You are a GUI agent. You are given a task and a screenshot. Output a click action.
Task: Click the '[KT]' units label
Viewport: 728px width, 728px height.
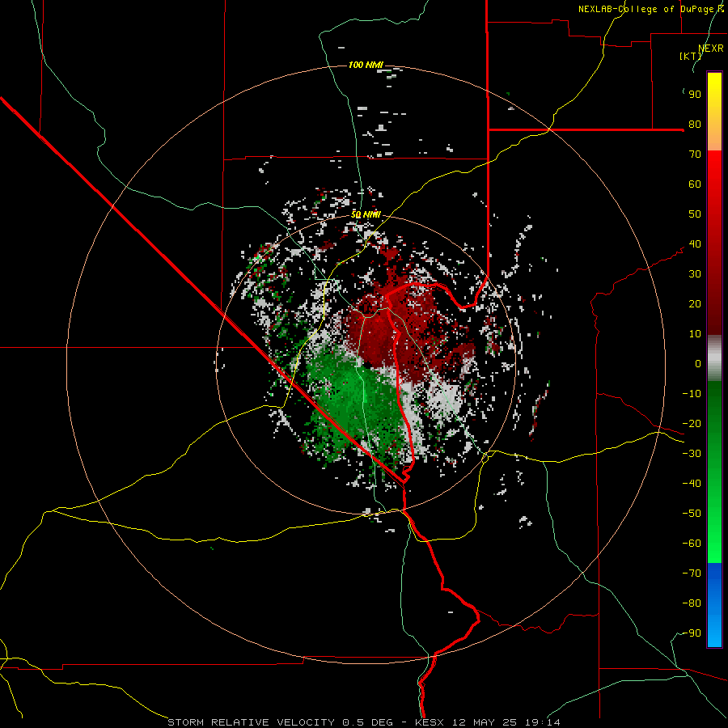[690, 56]
